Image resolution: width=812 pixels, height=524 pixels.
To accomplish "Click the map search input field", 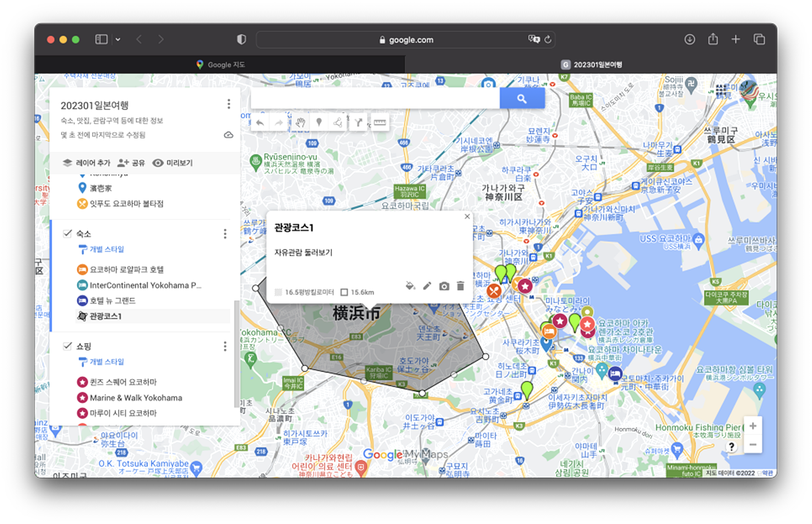I will coord(375,98).
